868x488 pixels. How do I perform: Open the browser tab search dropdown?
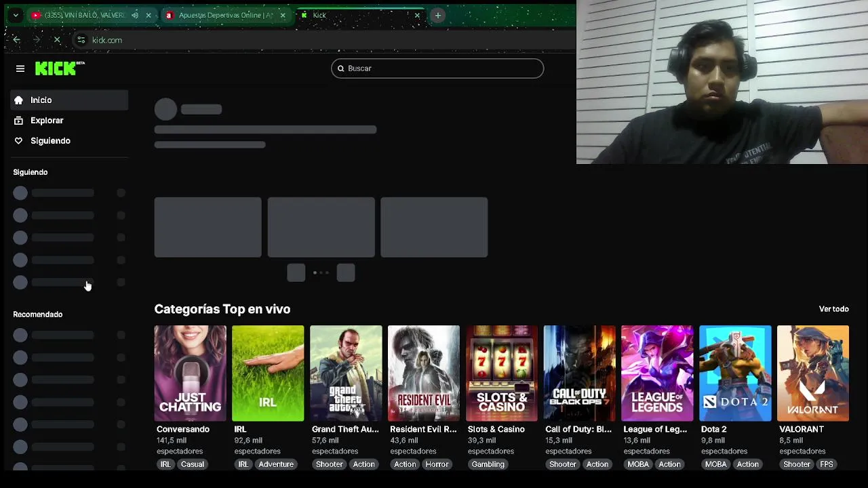pyautogui.click(x=16, y=15)
